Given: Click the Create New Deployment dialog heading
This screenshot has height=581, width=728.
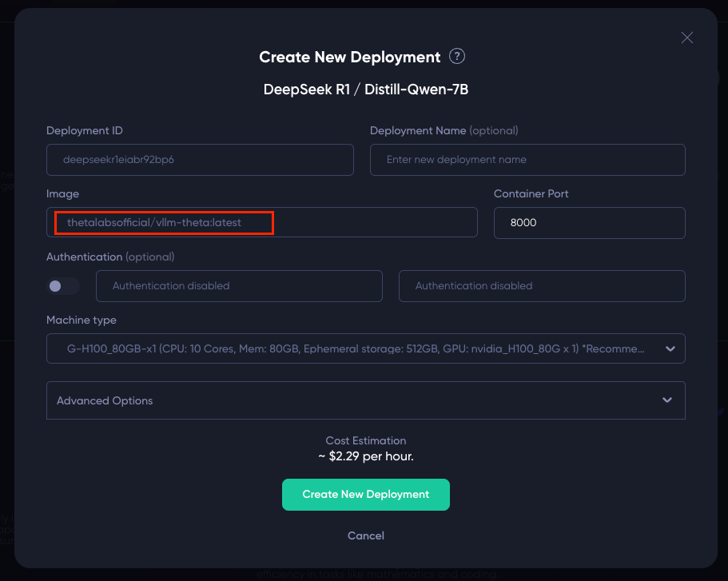Looking at the screenshot, I should pos(349,57).
